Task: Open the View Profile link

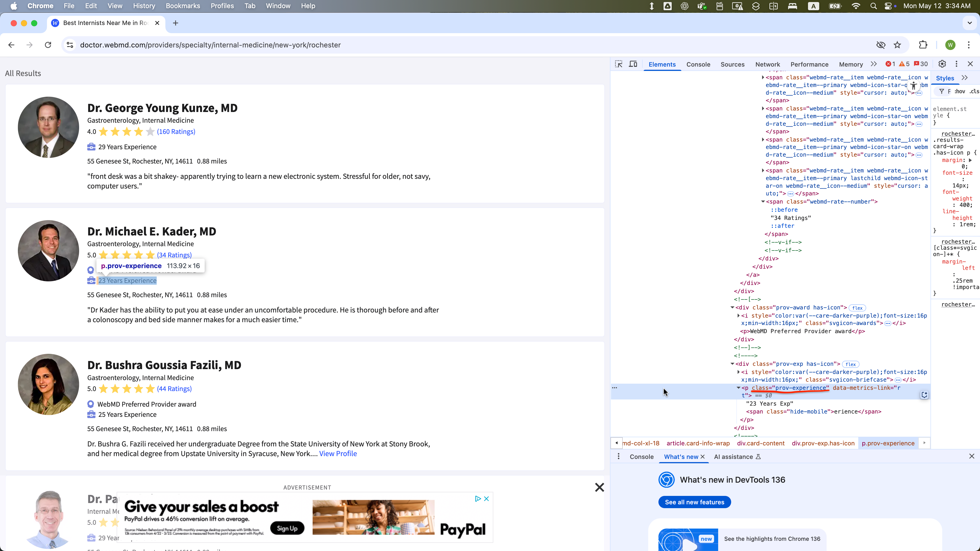Action: tap(338, 453)
